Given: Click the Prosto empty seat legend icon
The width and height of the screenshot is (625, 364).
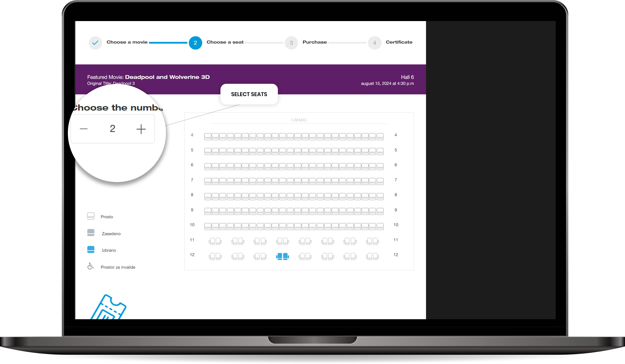Looking at the screenshot, I should pyautogui.click(x=91, y=216).
